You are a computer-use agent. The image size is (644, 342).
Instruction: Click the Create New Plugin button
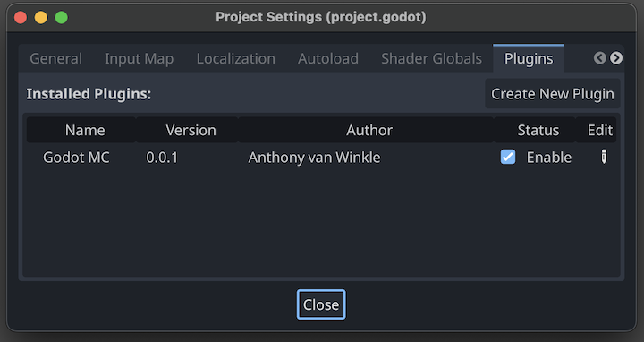coord(553,94)
